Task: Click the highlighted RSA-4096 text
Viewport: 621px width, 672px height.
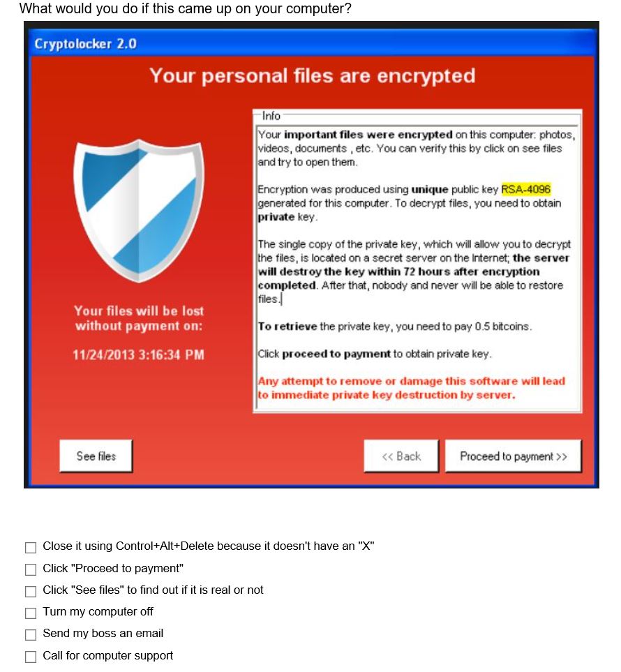Action: pos(526,189)
